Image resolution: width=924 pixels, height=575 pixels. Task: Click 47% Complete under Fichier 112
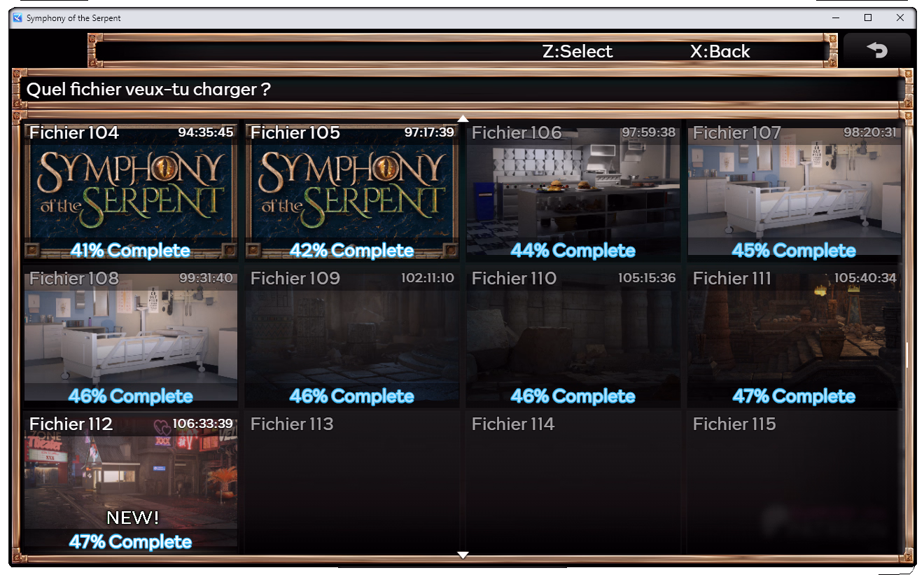131,542
